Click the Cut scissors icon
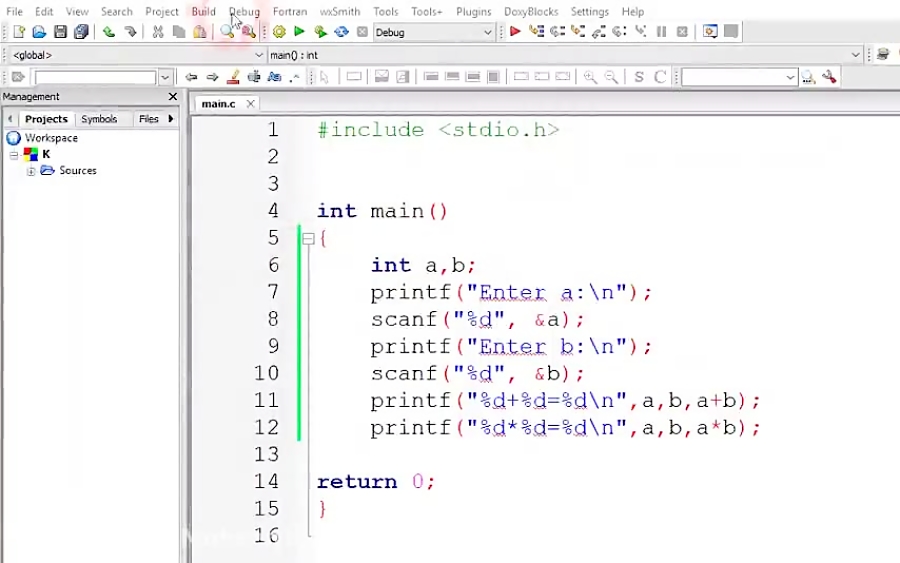Image resolution: width=900 pixels, height=563 pixels. point(157,32)
